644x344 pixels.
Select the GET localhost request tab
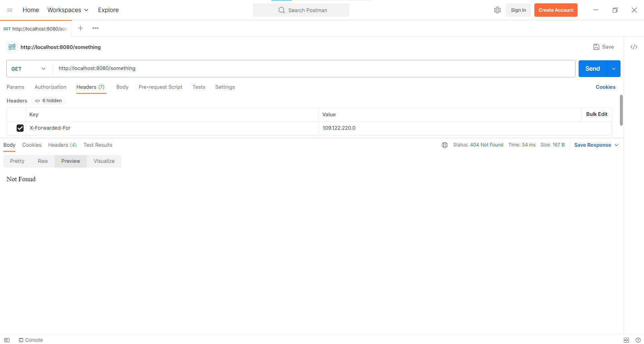pos(36,29)
